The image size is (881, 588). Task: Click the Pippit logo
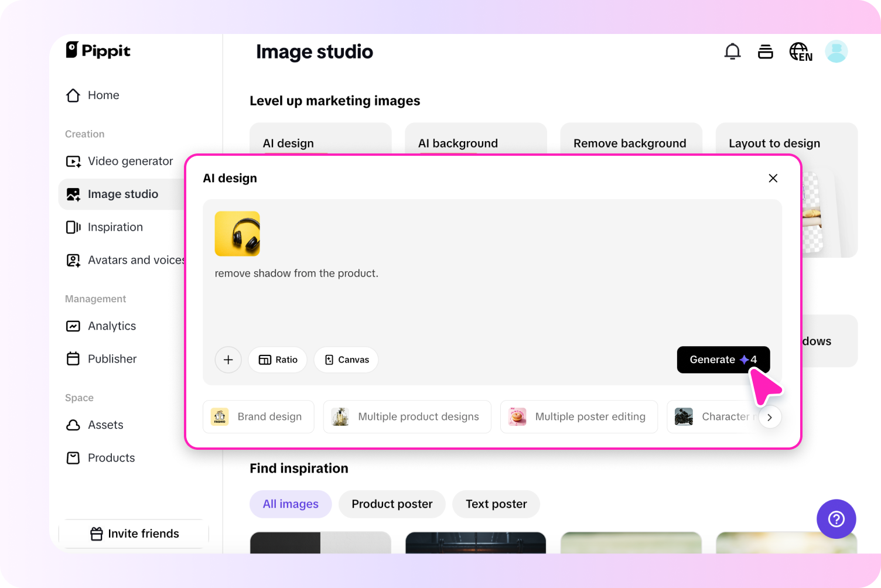tap(98, 50)
